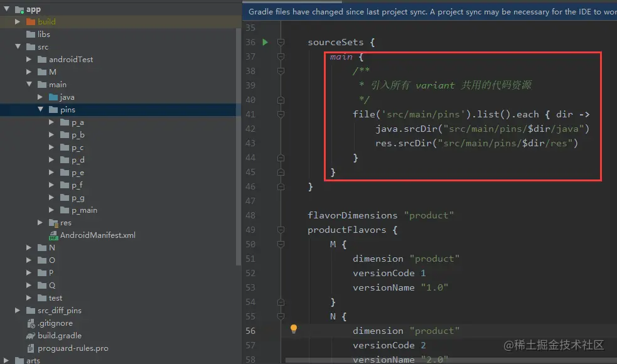Screen dimensions: 617x364
Task: Click the test folder icon
Action: pyautogui.click(x=42, y=298)
